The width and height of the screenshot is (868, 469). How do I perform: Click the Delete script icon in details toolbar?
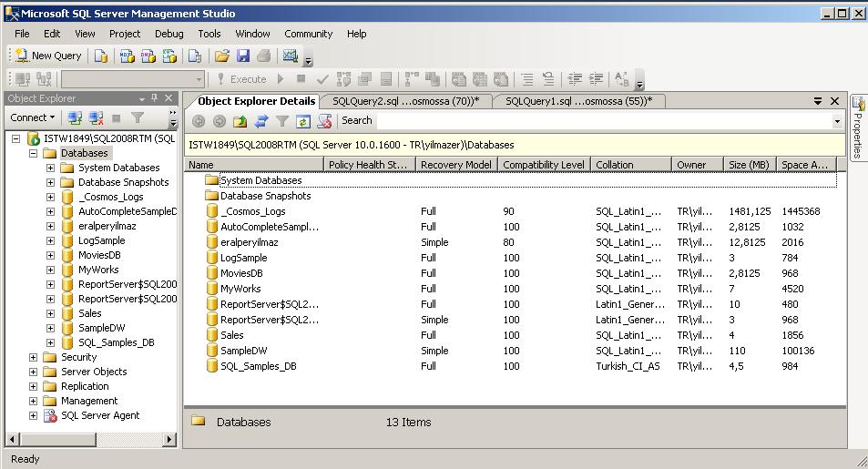coord(324,121)
